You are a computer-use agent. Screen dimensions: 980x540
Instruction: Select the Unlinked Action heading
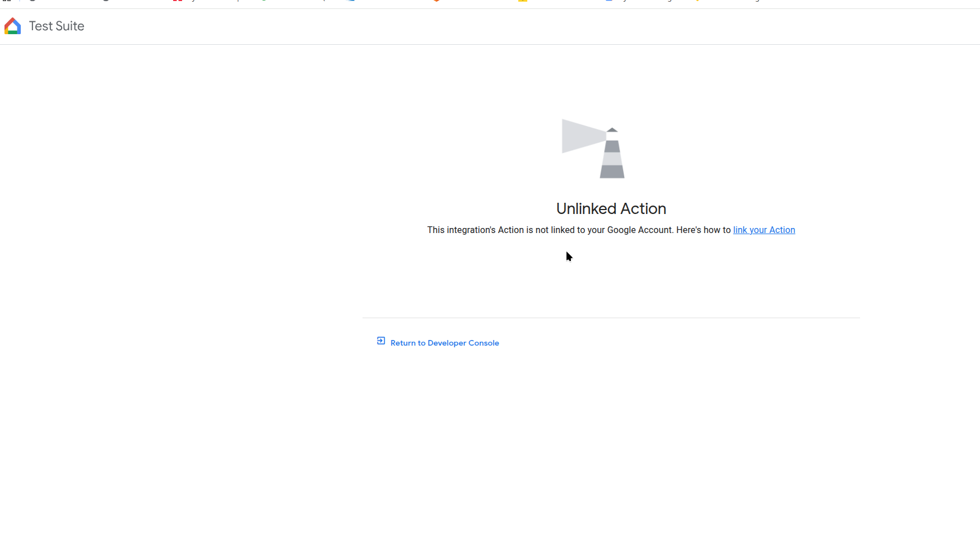tap(611, 209)
